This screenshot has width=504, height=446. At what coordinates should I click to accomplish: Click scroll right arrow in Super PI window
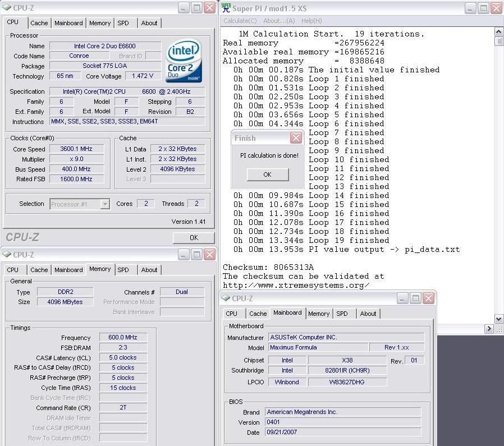pyautogui.click(x=489, y=328)
